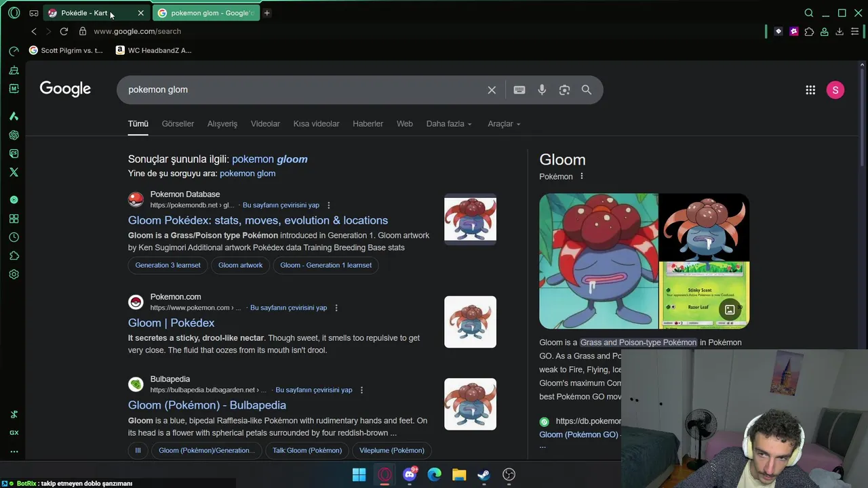Open ChatGPT icon in sidebar

point(14,135)
